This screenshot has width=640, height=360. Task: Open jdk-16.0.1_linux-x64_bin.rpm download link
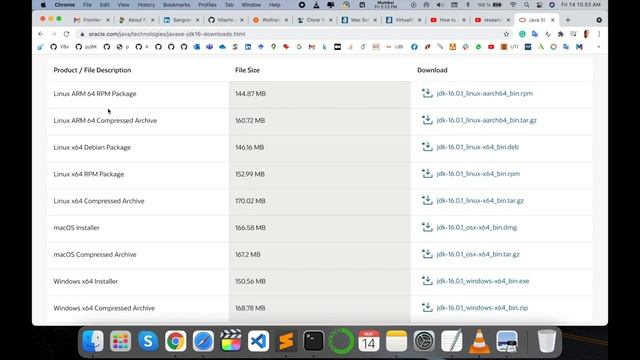click(x=478, y=174)
